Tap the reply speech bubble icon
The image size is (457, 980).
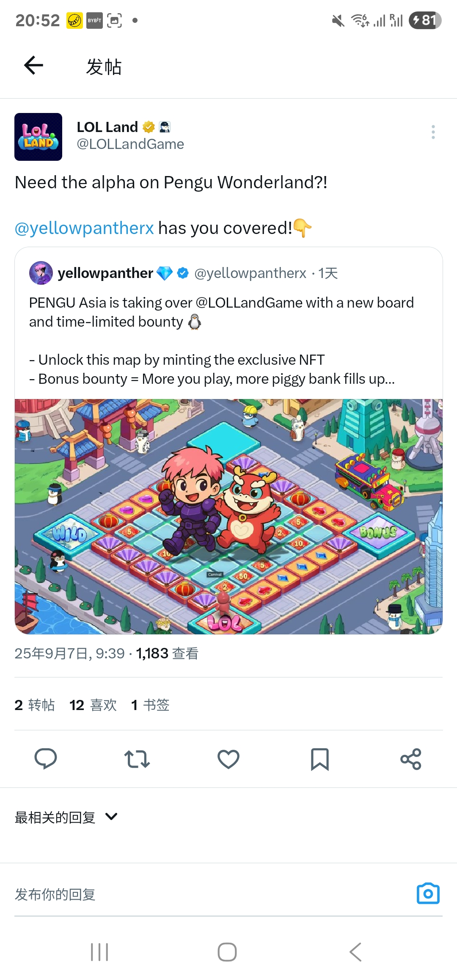(46, 759)
